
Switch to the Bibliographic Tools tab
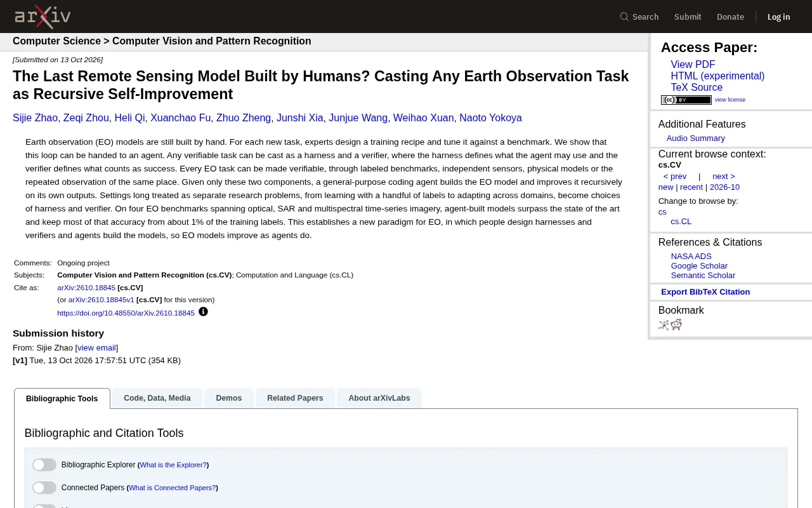click(x=62, y=399)
